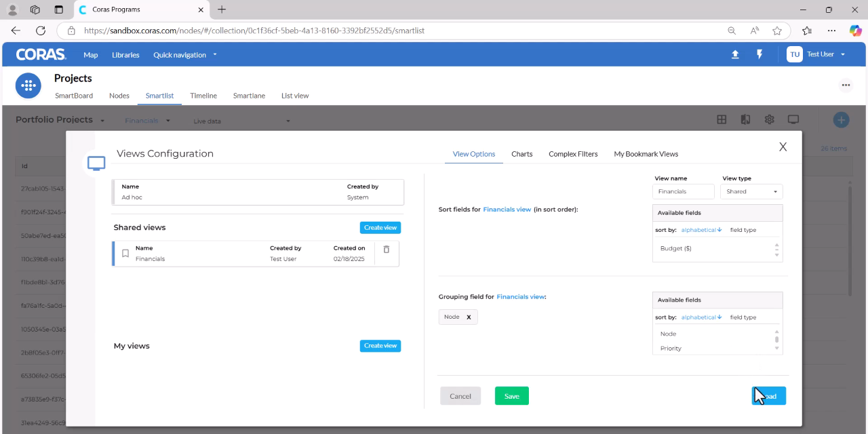Open the Smartlane tab
The height and width of the screenshot is (434, 868).
[249, 96]
